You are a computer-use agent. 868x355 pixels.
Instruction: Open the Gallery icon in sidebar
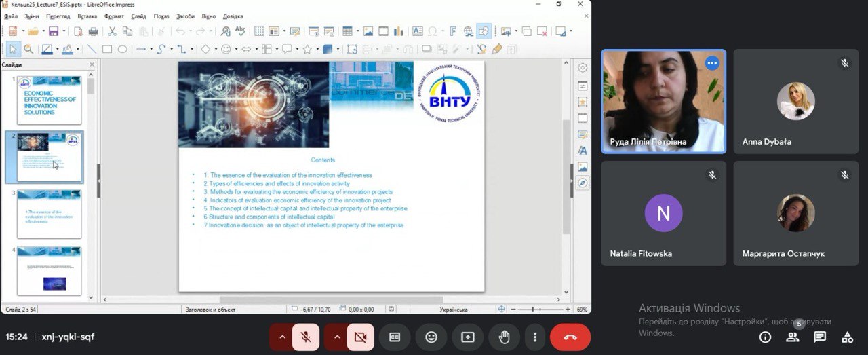pyautogui.click(x=583, y=167)
